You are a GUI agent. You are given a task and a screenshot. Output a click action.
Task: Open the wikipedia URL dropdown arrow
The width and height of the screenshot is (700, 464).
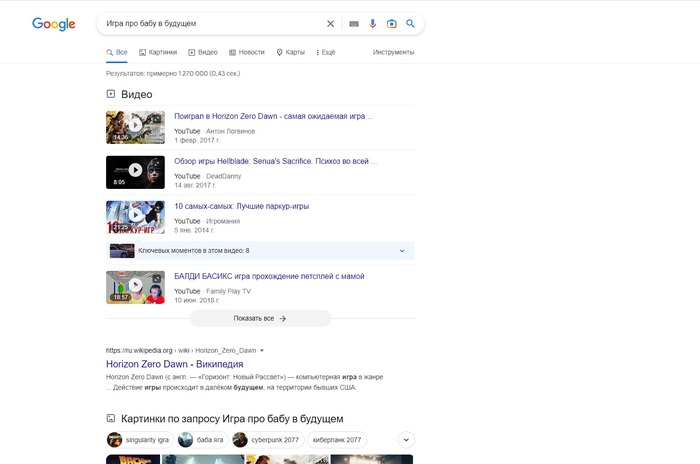pyautogui.click(x=262, y=351)
